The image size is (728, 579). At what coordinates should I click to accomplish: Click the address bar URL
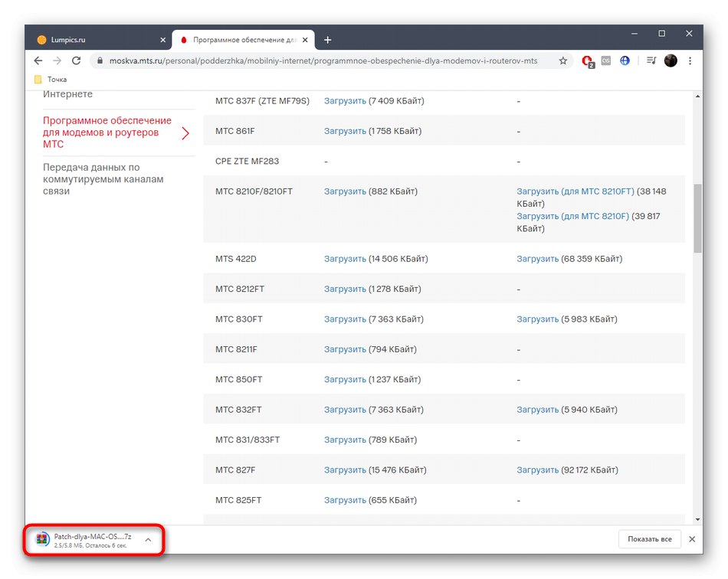[323, 61]
